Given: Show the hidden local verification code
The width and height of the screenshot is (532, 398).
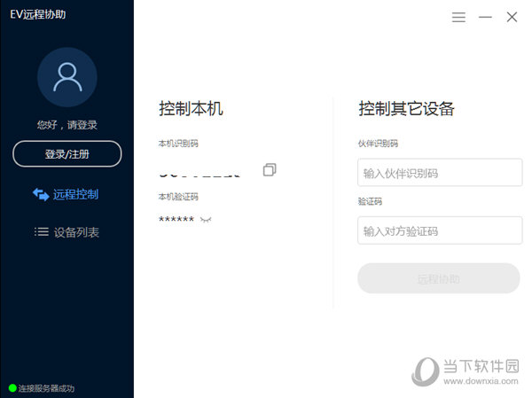Looking at the screenshot, I should tap(206, 220).
